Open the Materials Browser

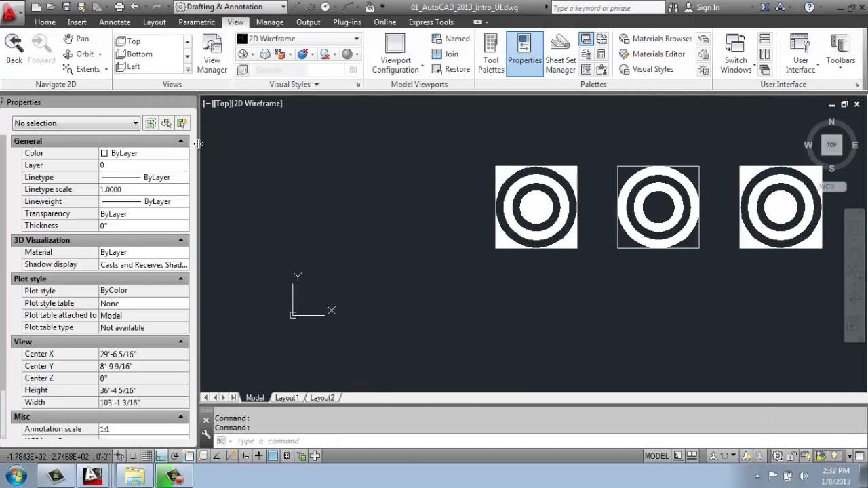point(655,39)
